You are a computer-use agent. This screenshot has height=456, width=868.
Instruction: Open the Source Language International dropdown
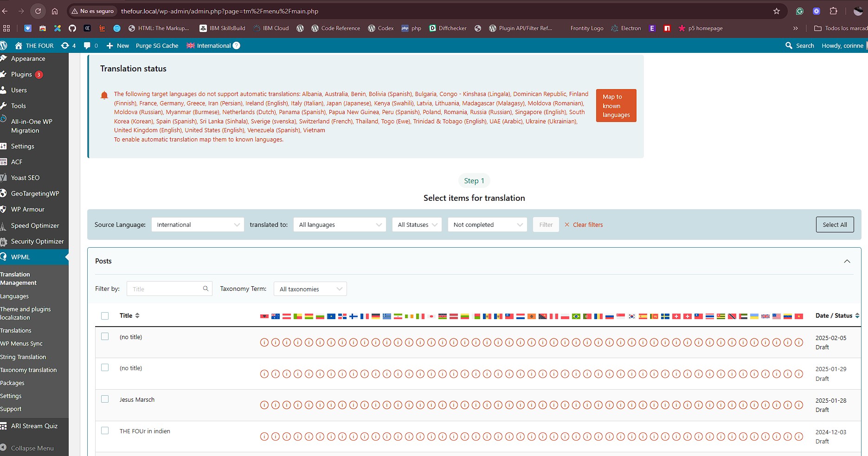(198, 225)
